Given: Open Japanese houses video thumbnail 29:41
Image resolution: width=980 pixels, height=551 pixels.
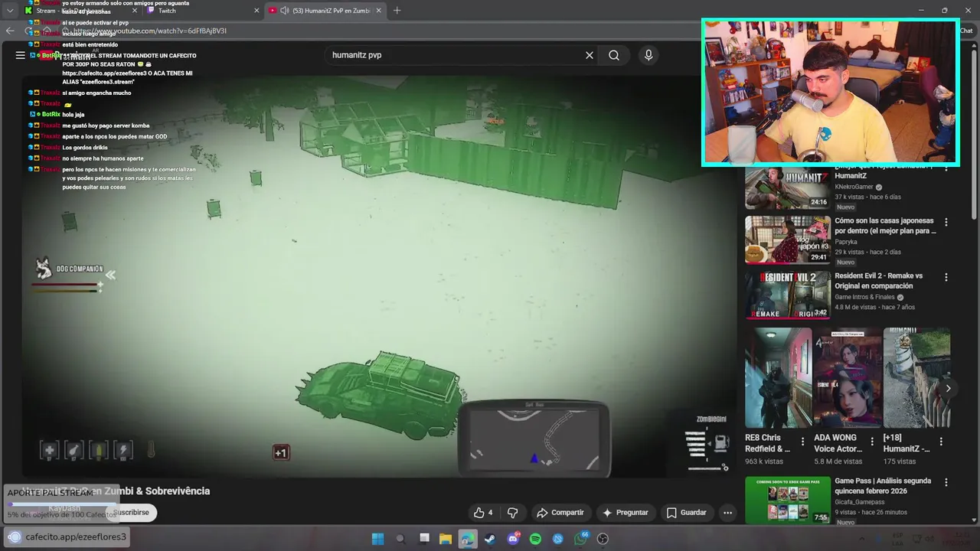Looking at the screenshot, I should 788,240.
